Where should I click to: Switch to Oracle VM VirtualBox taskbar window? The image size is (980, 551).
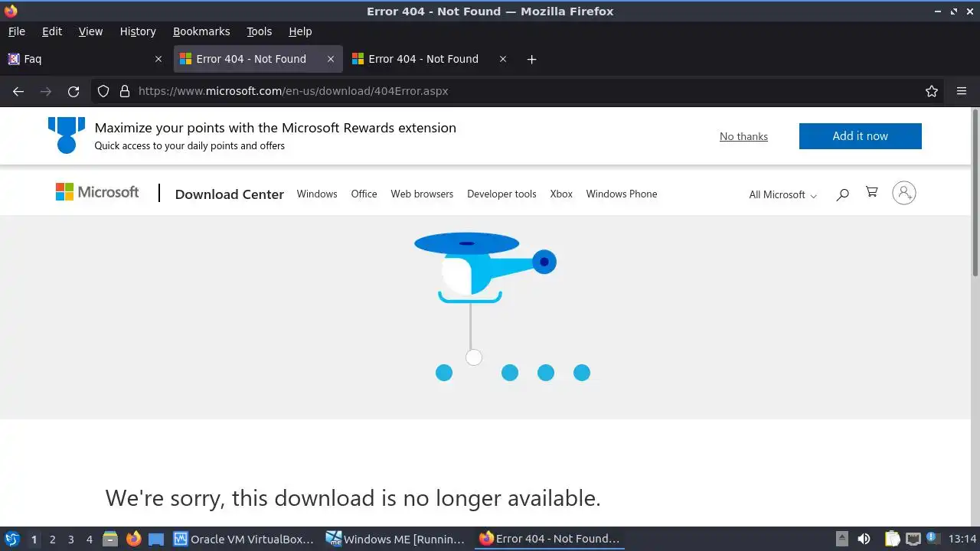(x=243, y=539)
